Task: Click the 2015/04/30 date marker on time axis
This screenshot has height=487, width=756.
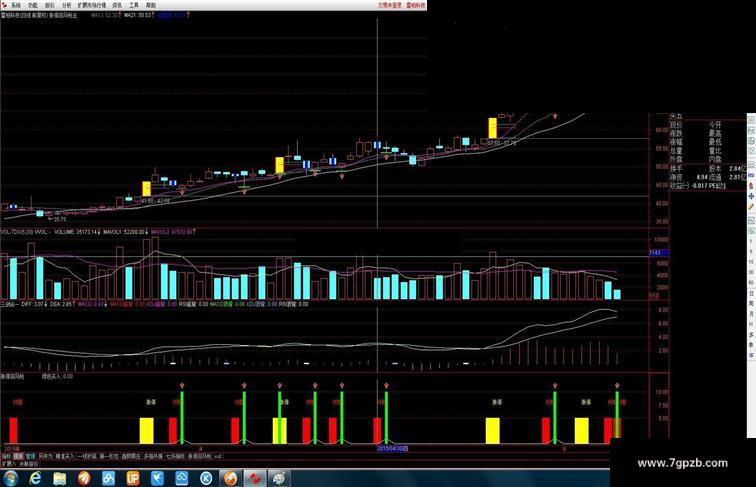Action: click(x=392, y=448)
